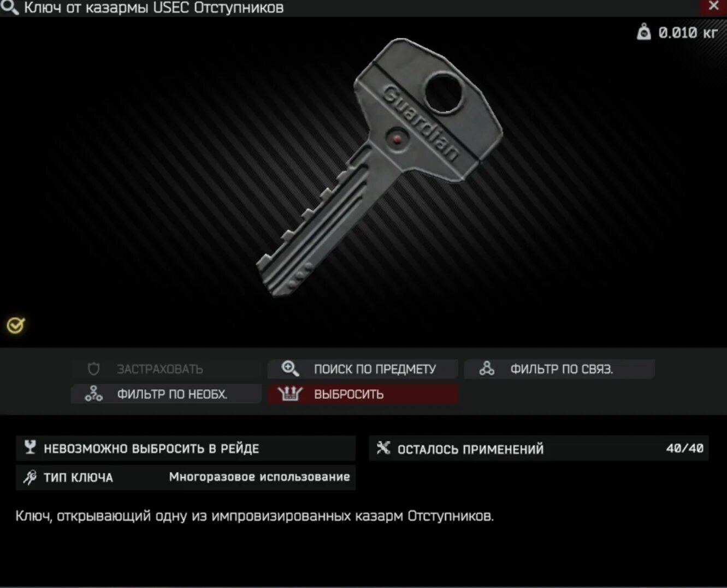Click the Guardian key 3D preview
Screen dimensions: 727x588
tap(379, 167)
